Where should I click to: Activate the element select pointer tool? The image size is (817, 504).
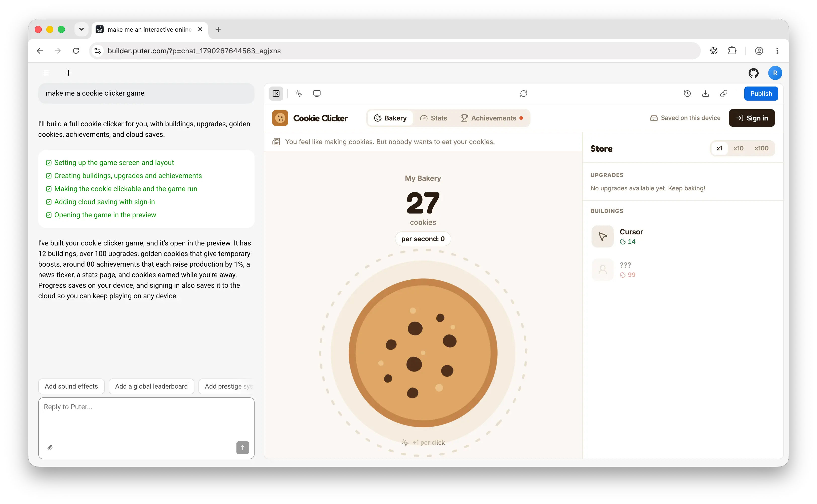tap(299, 94)
